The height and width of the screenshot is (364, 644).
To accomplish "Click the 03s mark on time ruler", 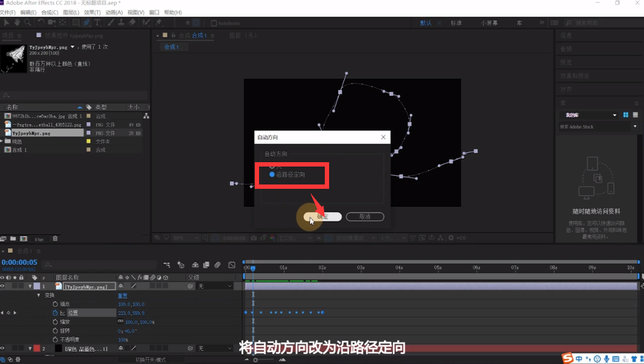I will pyautogui.click(x=361, y=267).
